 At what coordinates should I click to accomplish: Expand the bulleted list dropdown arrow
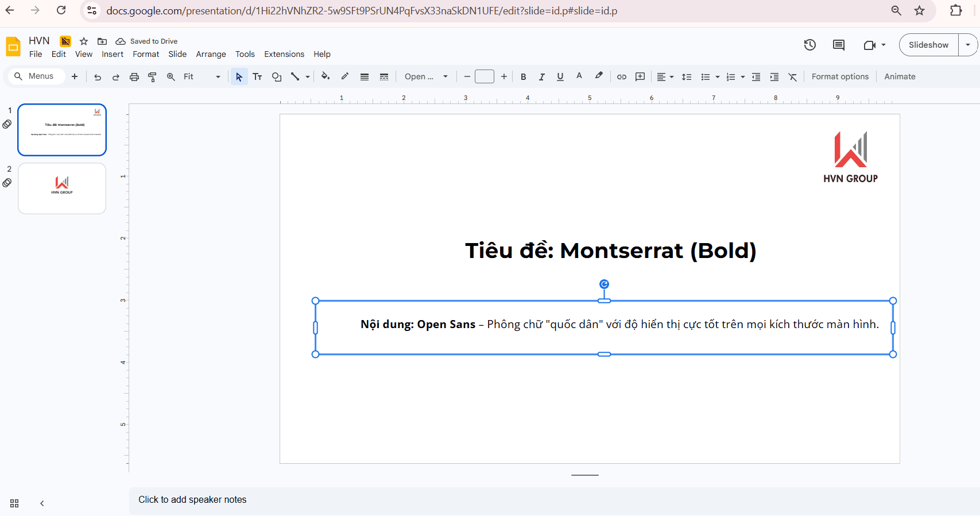pos(718,76)
